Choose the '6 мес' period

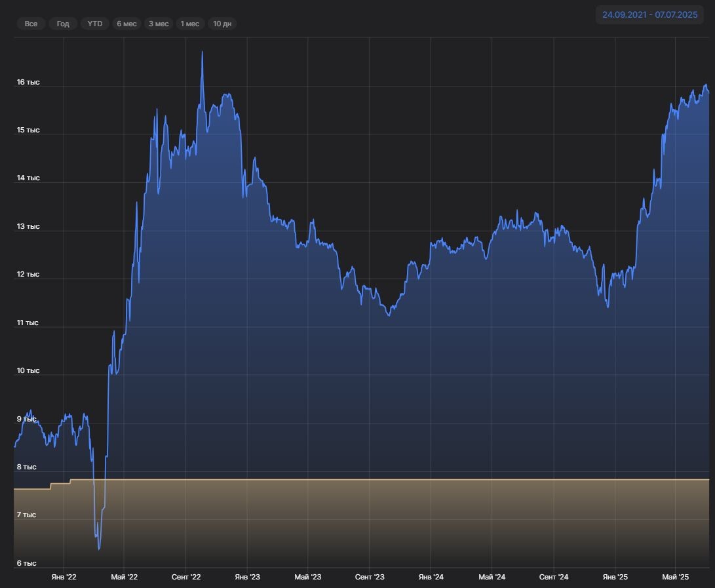click(126, 24)
